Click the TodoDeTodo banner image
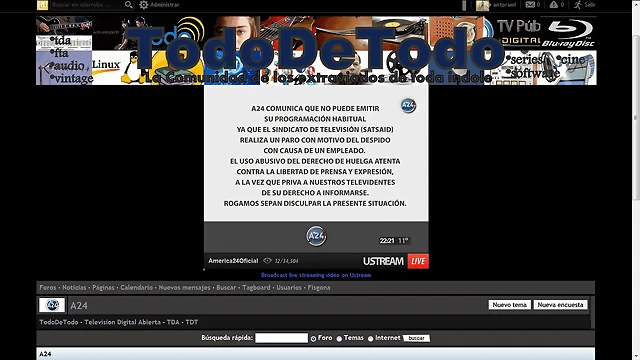 pos(316,51)
